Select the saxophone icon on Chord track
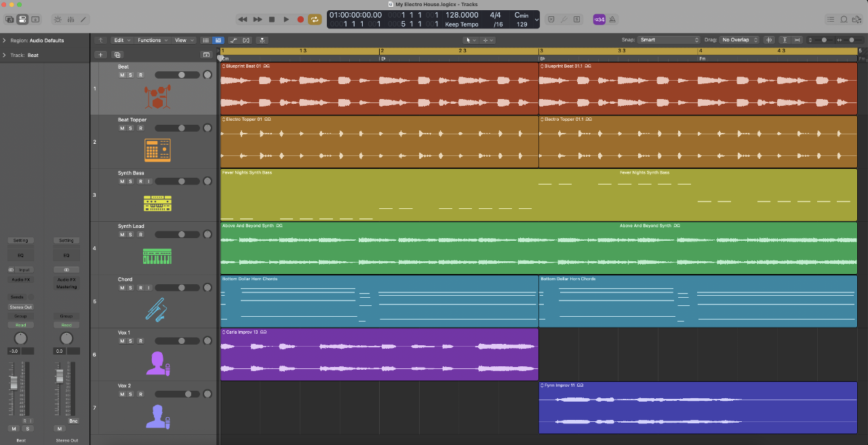The width and height of the screenshot is (868, 445). pyautogui.click(x=157, y=309)
